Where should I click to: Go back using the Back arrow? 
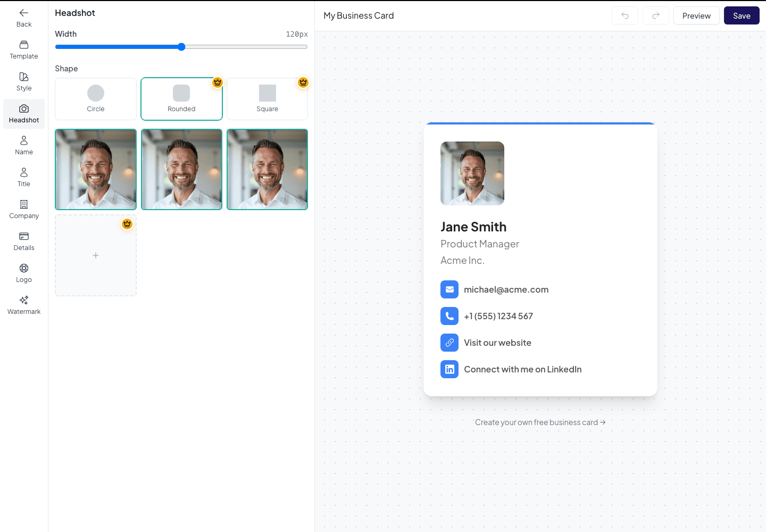24,18
